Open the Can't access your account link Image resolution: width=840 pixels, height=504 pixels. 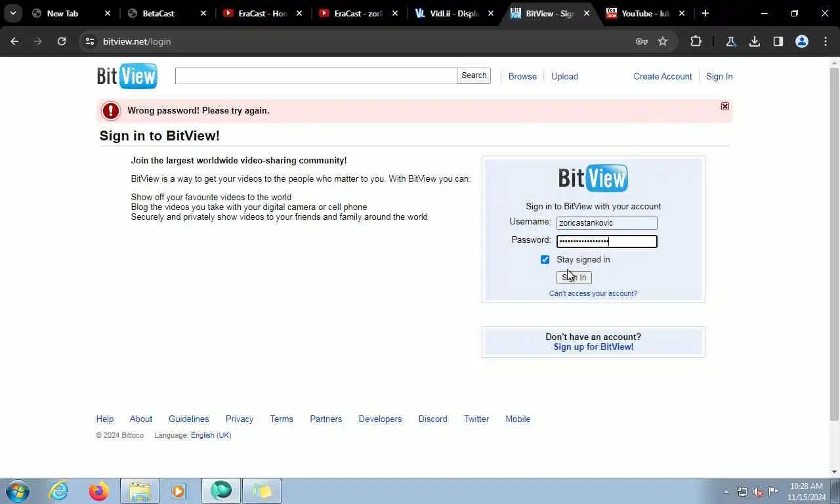pyautogui.click(x=593, y=293)
